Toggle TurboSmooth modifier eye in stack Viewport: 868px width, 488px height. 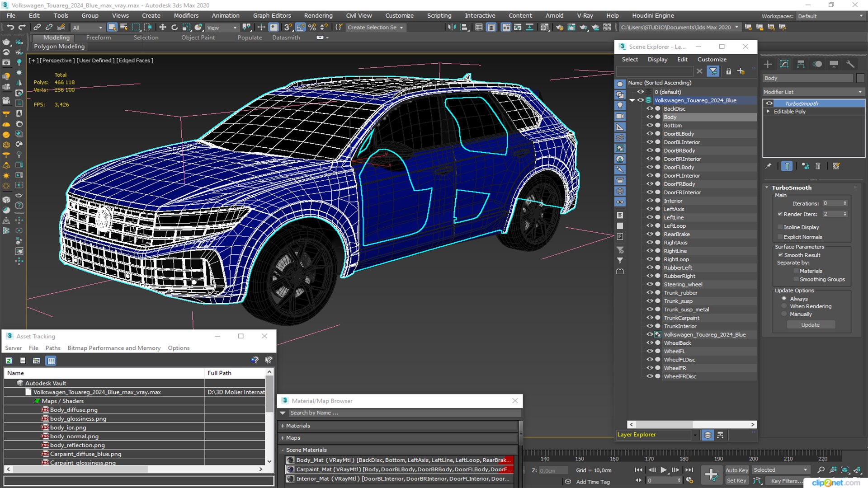tap(769, 103)
